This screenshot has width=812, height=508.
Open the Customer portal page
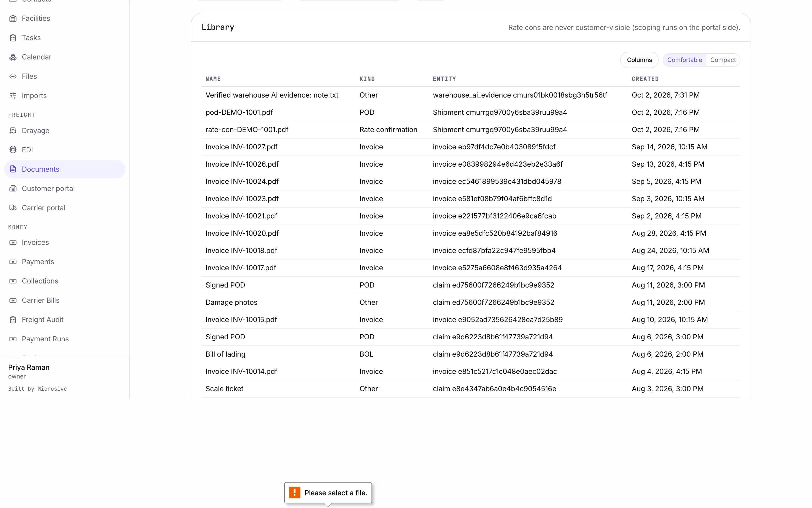click(64, 188)
